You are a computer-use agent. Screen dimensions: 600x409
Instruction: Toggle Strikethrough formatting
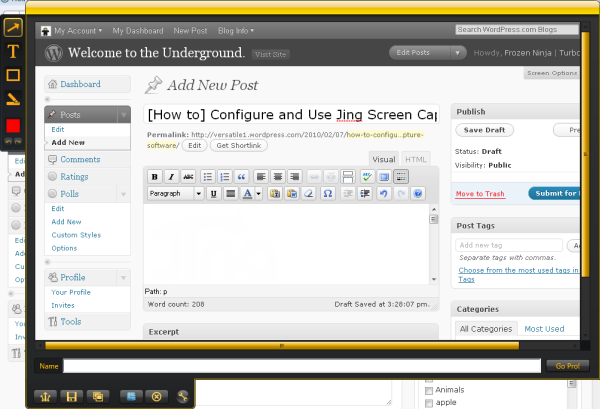pos(188,177)
